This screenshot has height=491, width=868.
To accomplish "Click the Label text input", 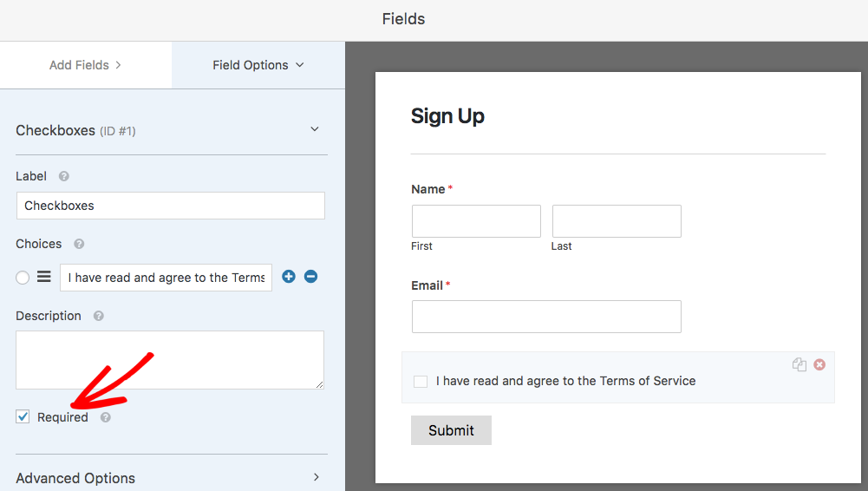I will (x=171, y=206).
